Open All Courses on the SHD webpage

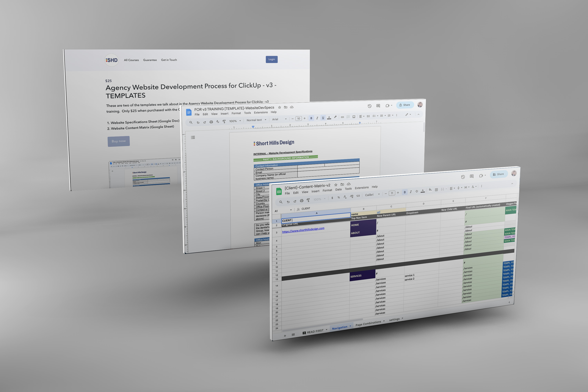coord(131,60)
